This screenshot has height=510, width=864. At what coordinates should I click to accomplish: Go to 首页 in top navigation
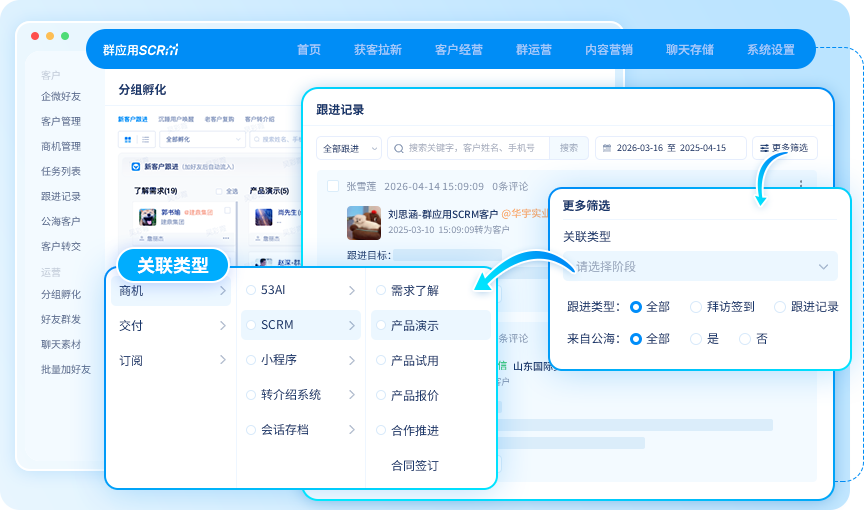pyautogui.click(x=309, y=50)
